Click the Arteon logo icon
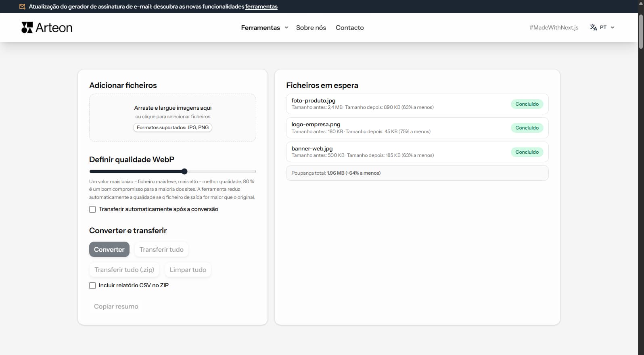The width and height of the screenshot is (644, 355). click(x=27, y=27)
